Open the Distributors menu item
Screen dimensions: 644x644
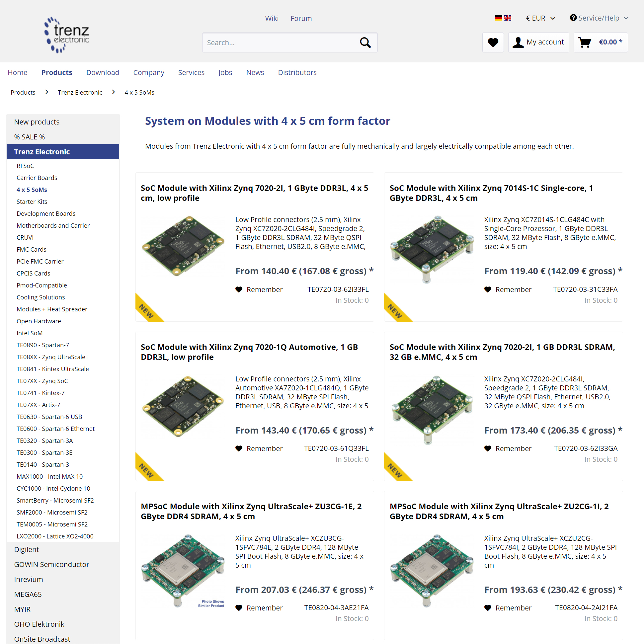click(x=297, y=72)
